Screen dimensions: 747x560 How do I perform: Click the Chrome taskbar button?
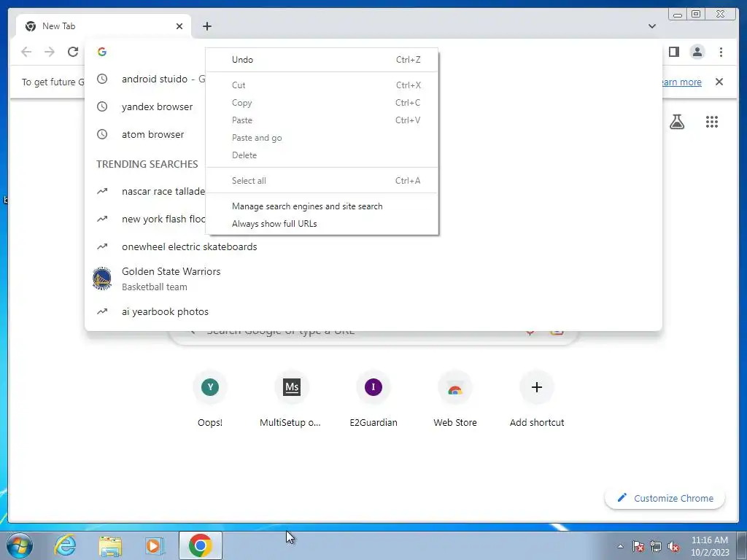(201, 545)
